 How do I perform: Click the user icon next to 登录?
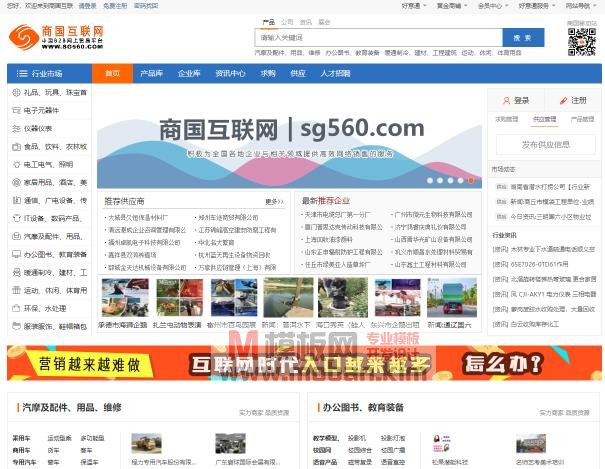tap(507, 101)
